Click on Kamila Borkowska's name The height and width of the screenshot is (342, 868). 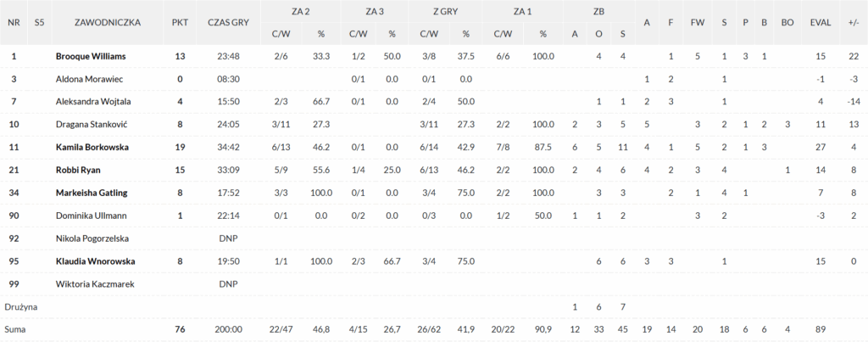(x=92, y=147)
